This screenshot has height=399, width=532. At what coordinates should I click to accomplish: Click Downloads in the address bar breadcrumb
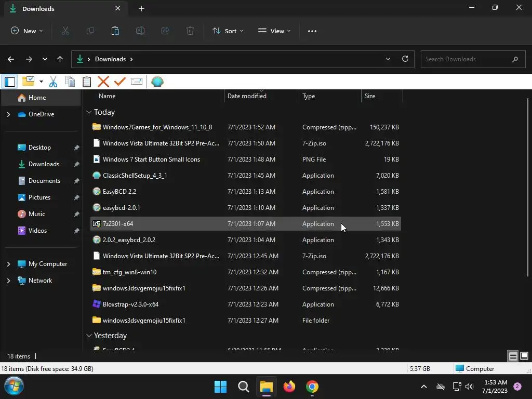(110, 59)
